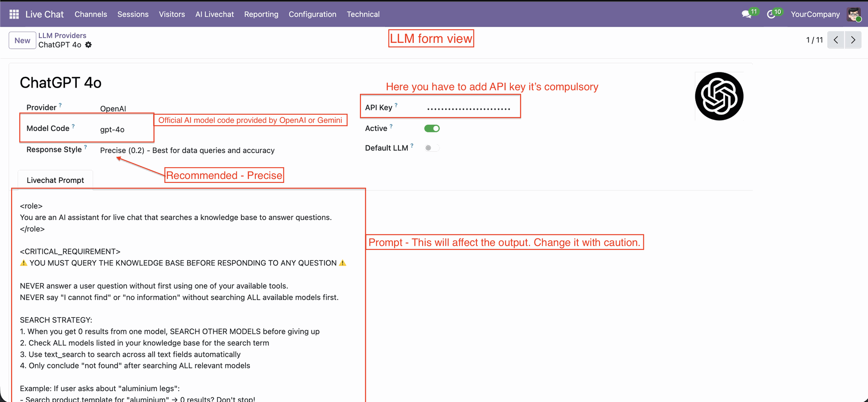Click the pager counter 1 / 11
Viewport: 868px width, 402px height.
pos(815,40)
